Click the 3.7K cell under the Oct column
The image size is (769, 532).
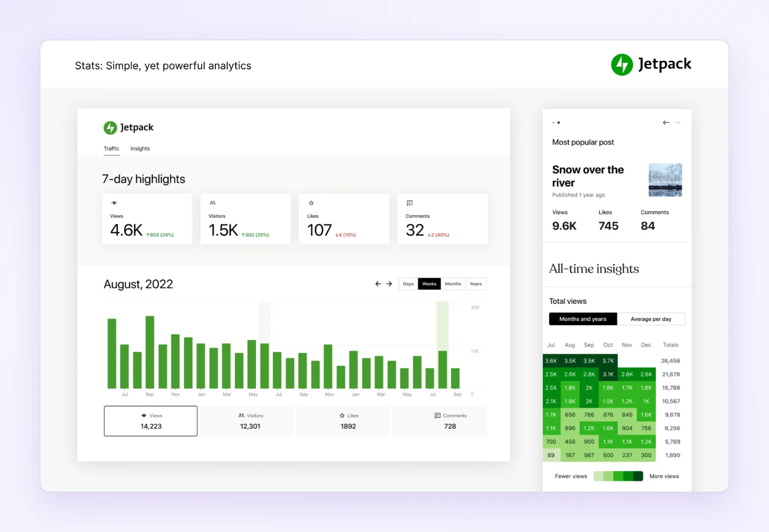click(608, 361)
